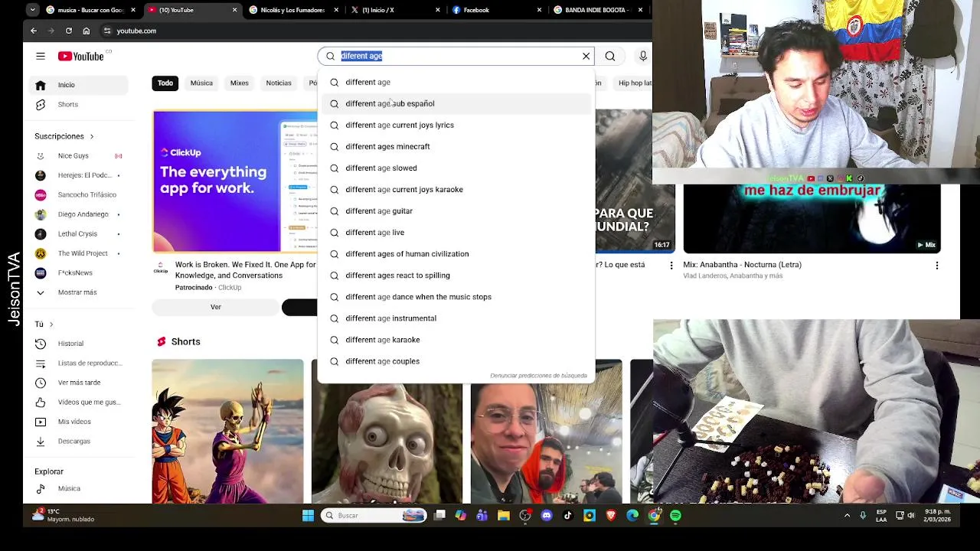Open Mix: Anabantha - Nocturna title
The height and width of the screenshot is (551, 980).
(741, 265)
